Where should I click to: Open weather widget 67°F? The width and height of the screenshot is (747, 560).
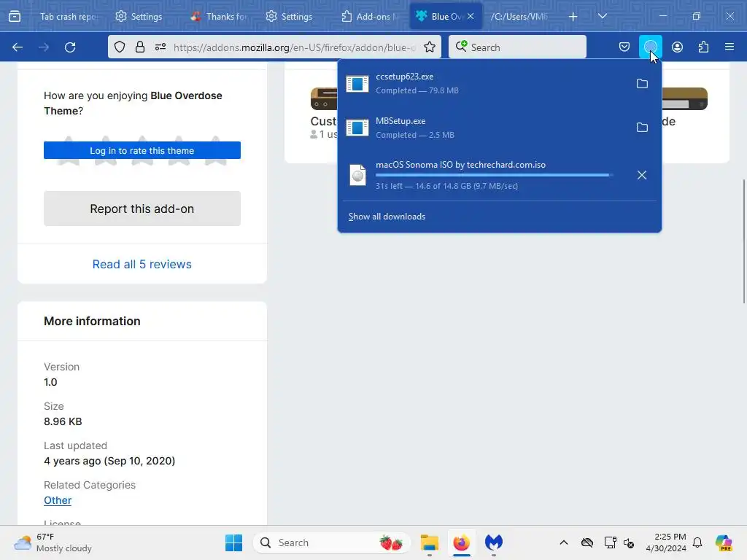pos(53,542)
